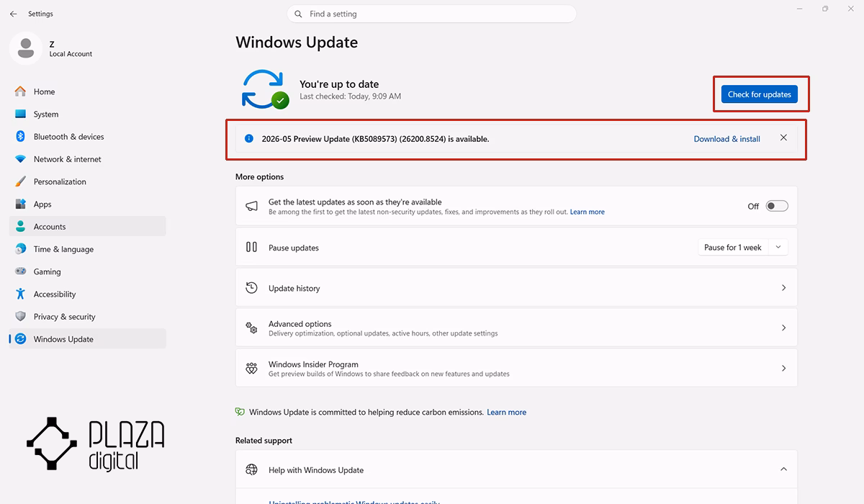Click Download & install link

[726, 139]
